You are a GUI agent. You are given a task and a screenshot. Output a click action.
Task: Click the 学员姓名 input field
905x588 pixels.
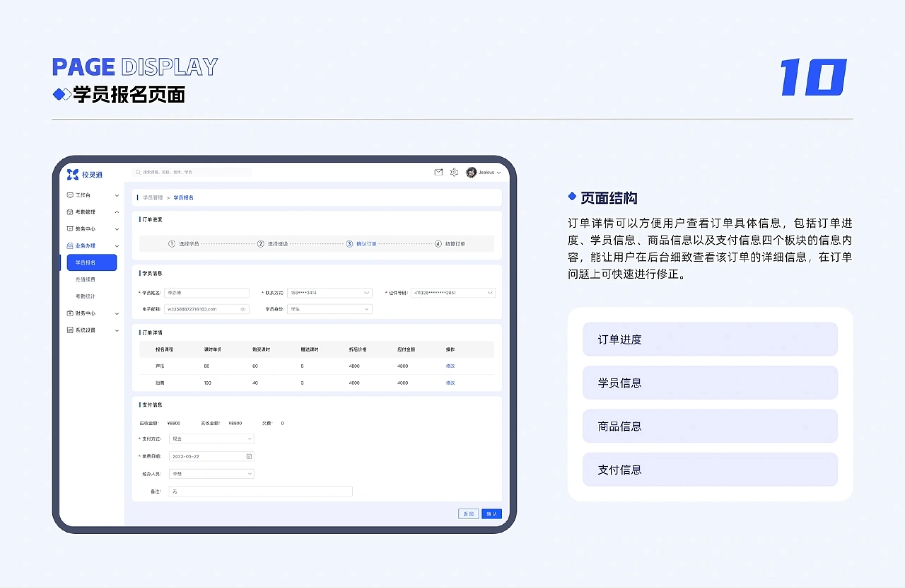(x=207, y=293)
